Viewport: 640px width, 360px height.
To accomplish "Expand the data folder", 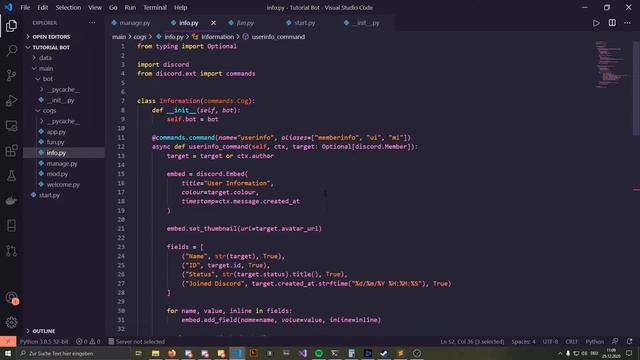I will point(45,58).
